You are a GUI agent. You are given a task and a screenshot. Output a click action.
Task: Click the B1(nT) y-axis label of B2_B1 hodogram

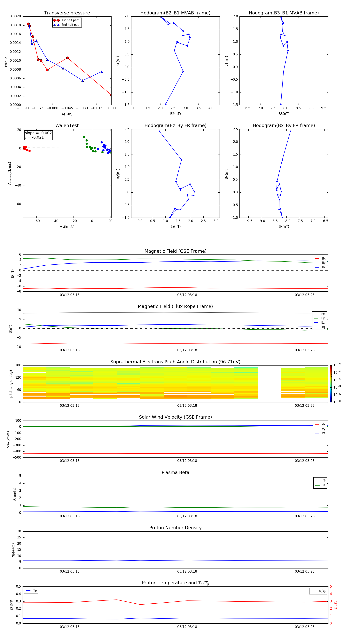tap(118, 61)
